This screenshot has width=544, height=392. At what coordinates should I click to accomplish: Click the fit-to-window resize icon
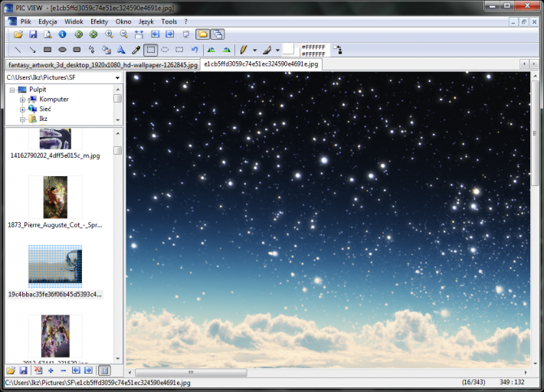pos(139,34)
